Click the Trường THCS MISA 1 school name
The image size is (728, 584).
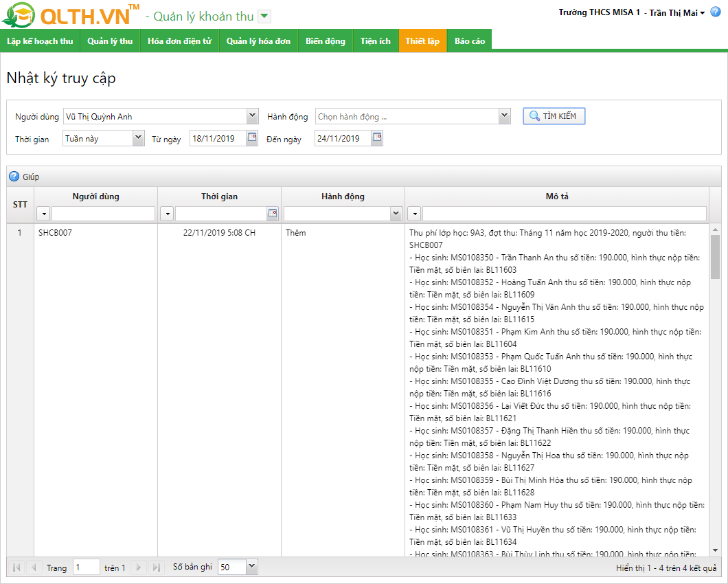599,12
